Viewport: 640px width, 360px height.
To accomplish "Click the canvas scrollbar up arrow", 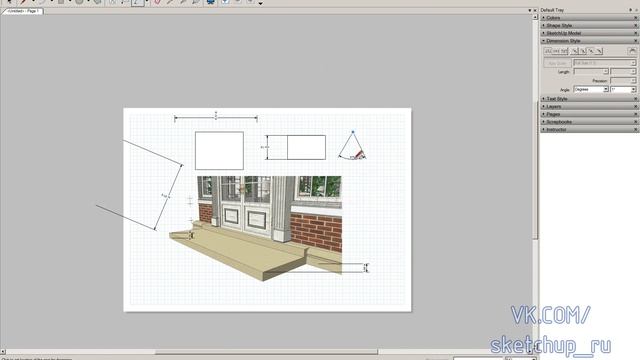I will [535, 17].
